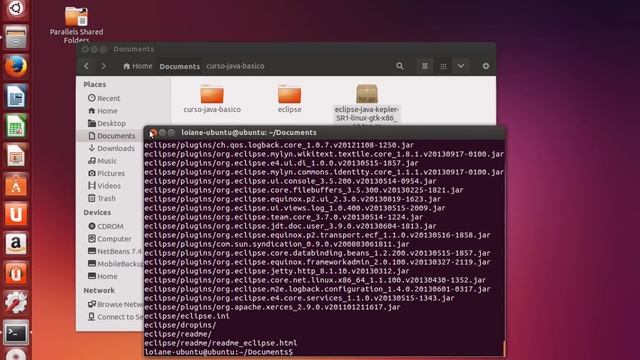Open CDROM under Devices
640x360 pixels.
click(106, 226)
